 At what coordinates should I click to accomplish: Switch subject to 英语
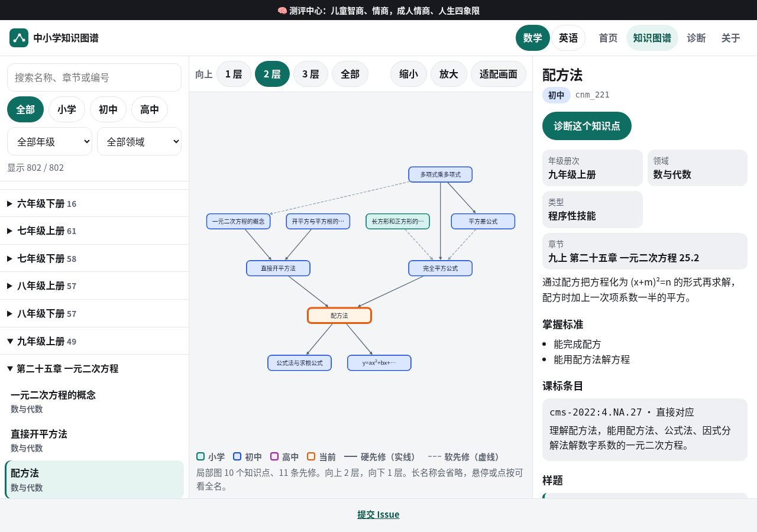click(x=568, y=38)
